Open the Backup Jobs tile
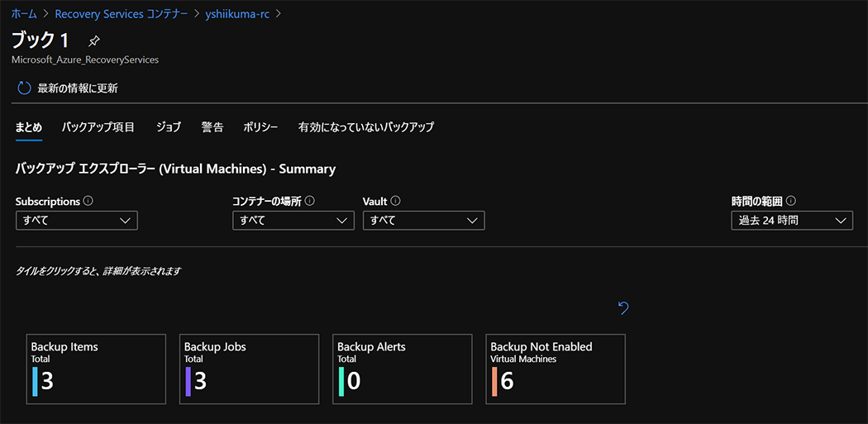 [249, 369]
